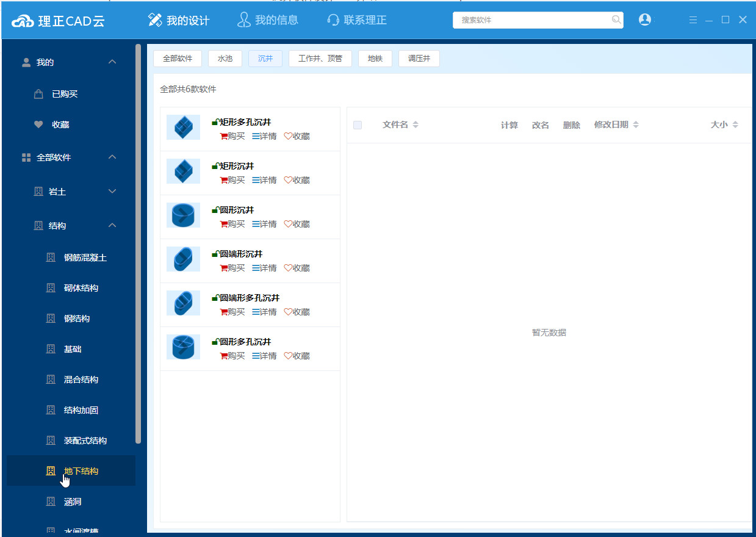Screen dimensions: 756x537
Task: Open 详情 for 矩形沉井
Action: pos(264,180)
